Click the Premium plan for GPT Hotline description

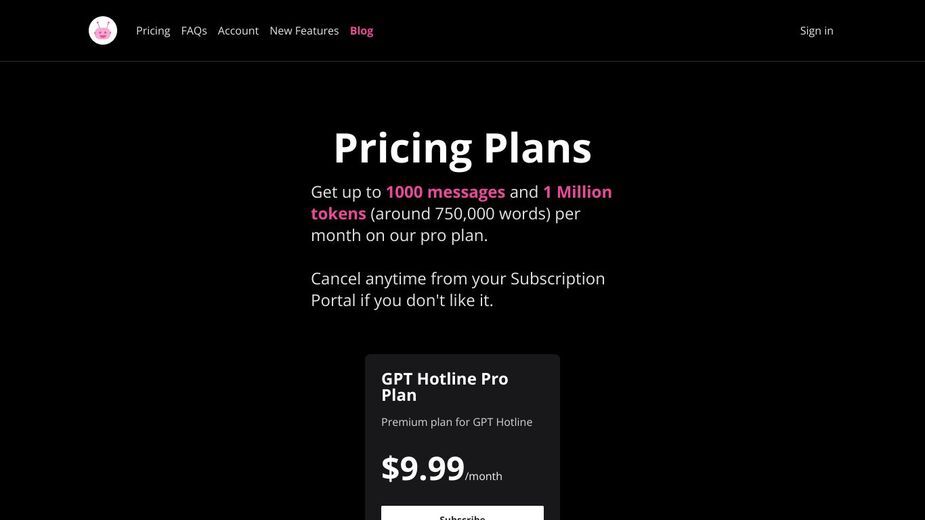coord(457,422)
